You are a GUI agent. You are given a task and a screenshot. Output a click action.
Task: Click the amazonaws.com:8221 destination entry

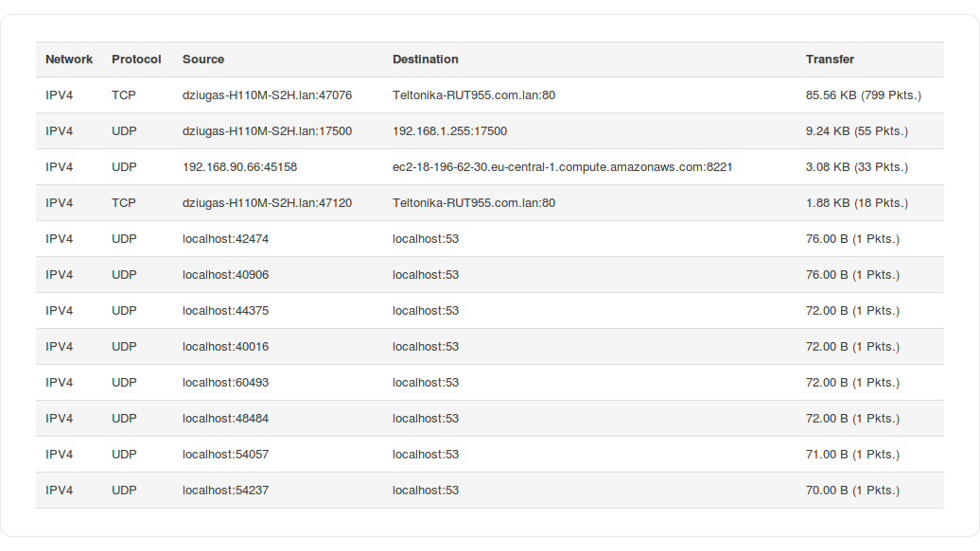[563, 167]
